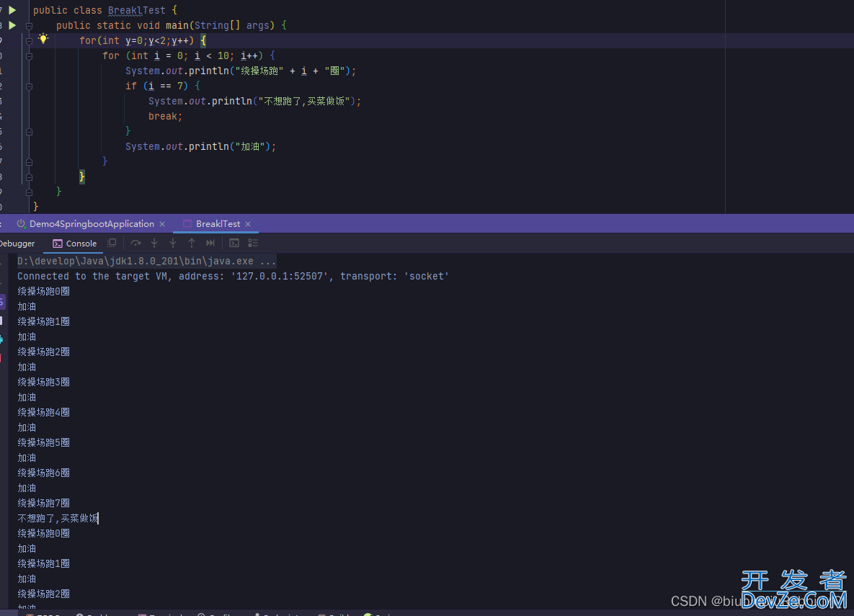The width and height of the screenshot is (854, 616).
Task: Close the BreaklTest debug tab
Action: [248, 224]
